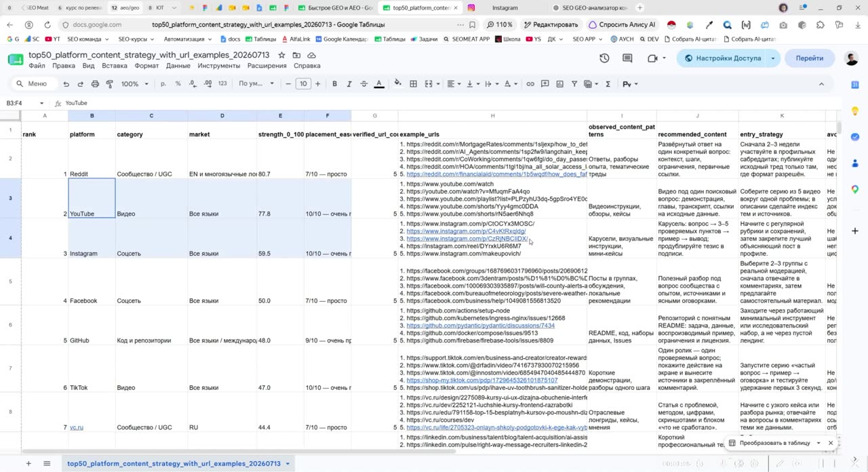868x472 pixels.
Task: Expand the share settings dropdown arrow
Action: coord(772,58)
